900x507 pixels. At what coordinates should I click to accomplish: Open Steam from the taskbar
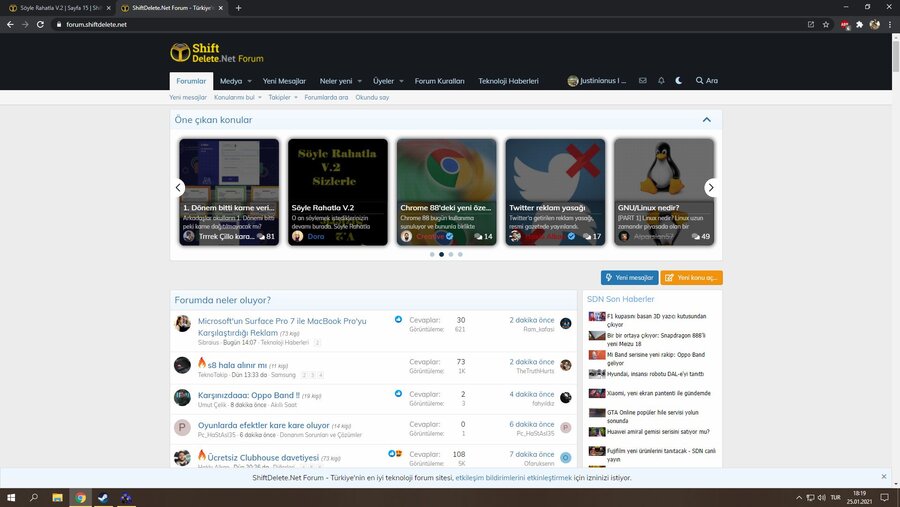pyautogui.click(x=103, y=498)
